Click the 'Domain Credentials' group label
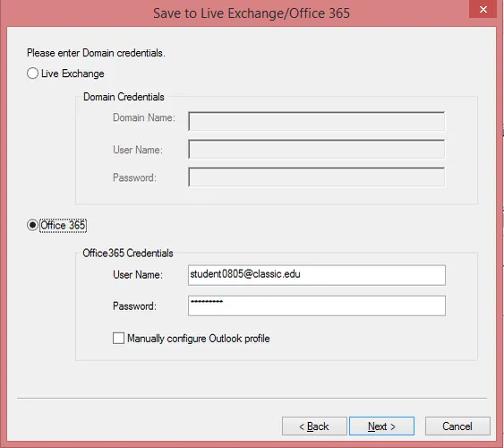504x448 pixels. (x=124, y=97)
